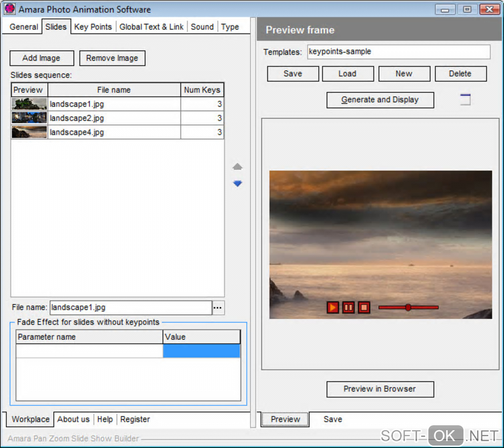Click the Num Keys column header
This screenshot has width=504, height=448.
point(202,90)
